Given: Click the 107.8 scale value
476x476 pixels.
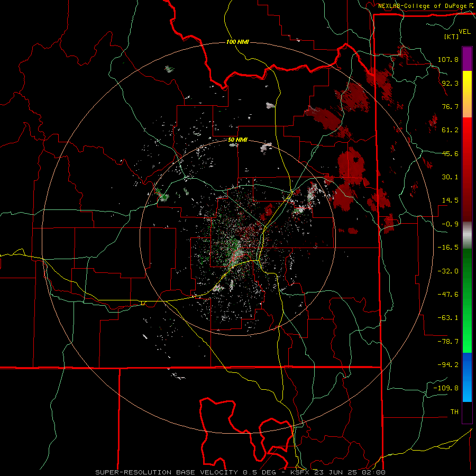Looking at the screenshot, I should pyautogui.click(x=448, y=59).
